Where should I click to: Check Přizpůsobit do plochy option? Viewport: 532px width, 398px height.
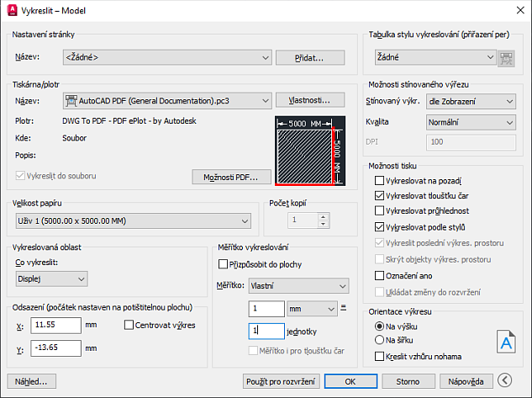[x=223, y=264]
